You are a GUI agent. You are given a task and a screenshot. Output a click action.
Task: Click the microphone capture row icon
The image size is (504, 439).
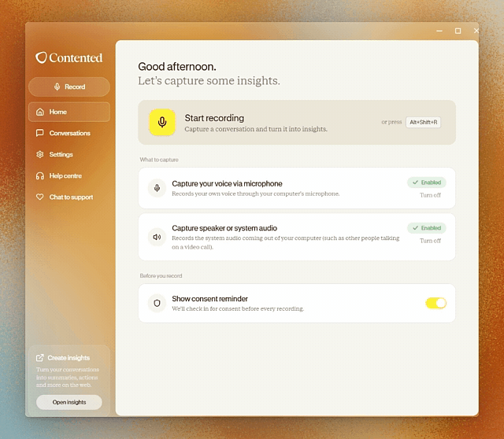click(x=157, y=188)
